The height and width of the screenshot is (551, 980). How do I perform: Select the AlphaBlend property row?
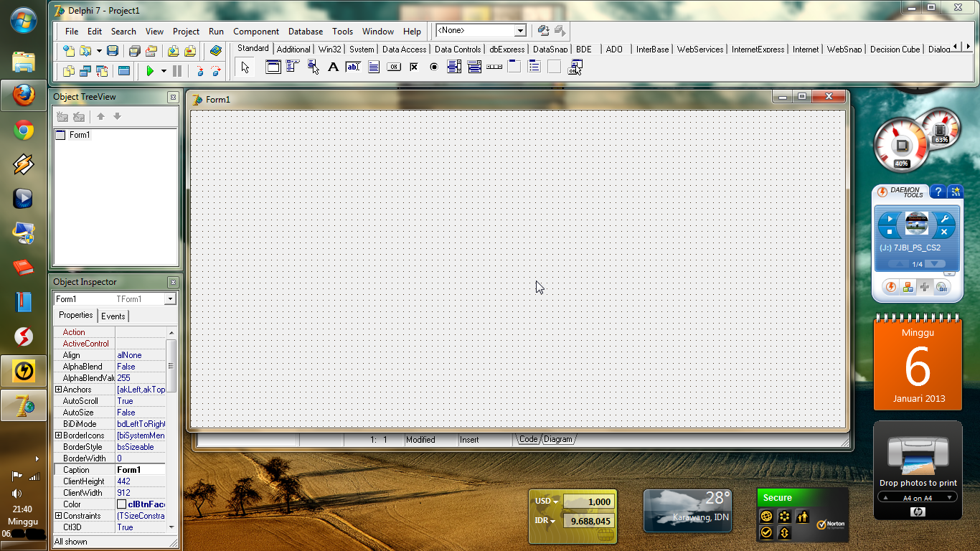point(110,367)
